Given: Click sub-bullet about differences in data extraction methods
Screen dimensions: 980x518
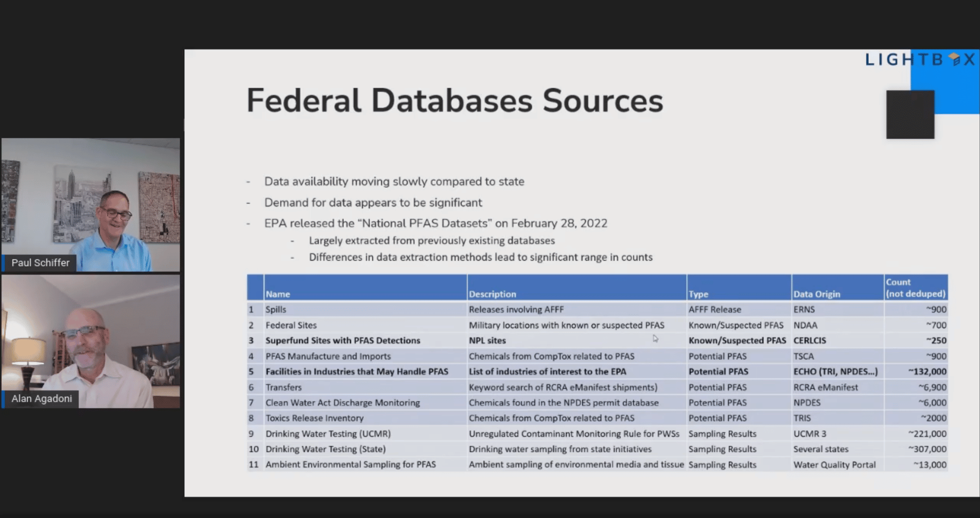Looking at the screenshot, I should click(481, 257).
